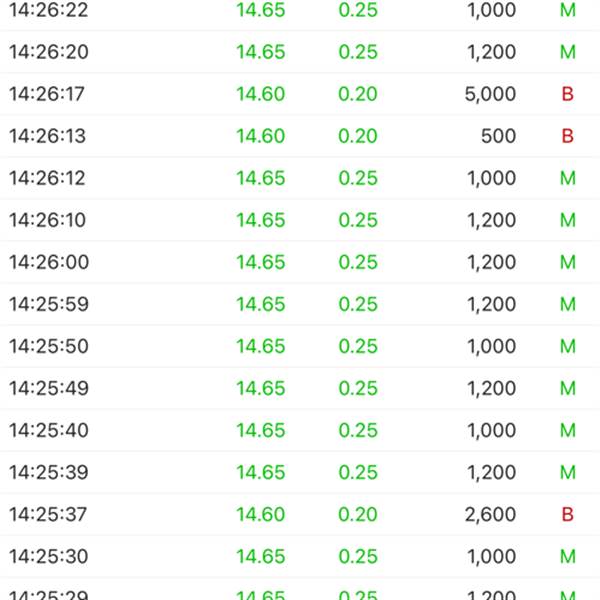Viewport: 600px width, 600px height.
Task: Select the 14:25:39 timestamp
Action: [x=49, y=472]
